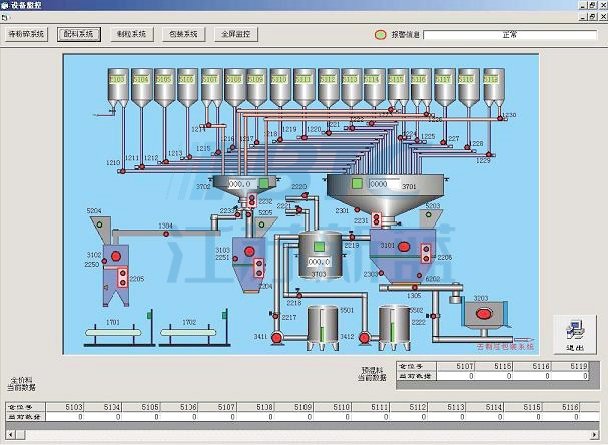Click the red motor on unit 3203

[x=484, y=313]
